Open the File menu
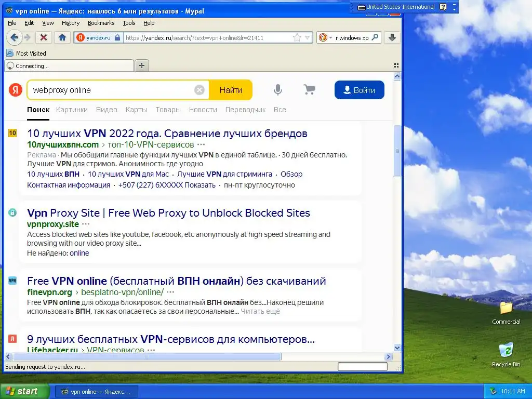The image size is (532, 399). (x=12, y=23)
